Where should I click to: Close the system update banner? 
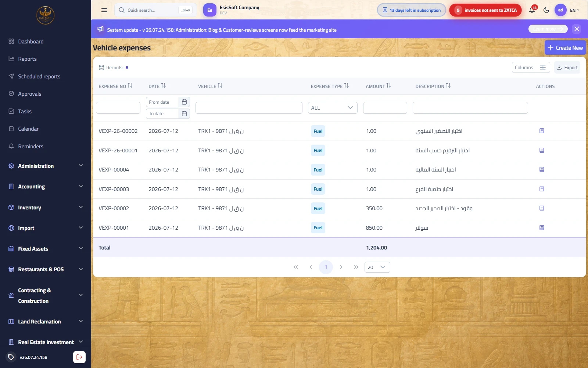[x=577, y=29]
